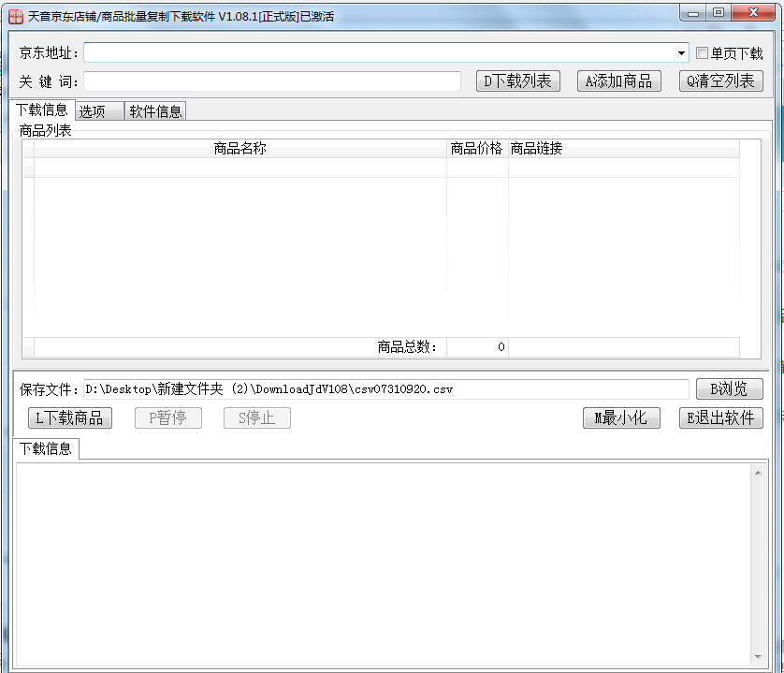784x673 pixels.
Task: Close the window with the red X
Action: pyautogui.click(x=753, y=13)
